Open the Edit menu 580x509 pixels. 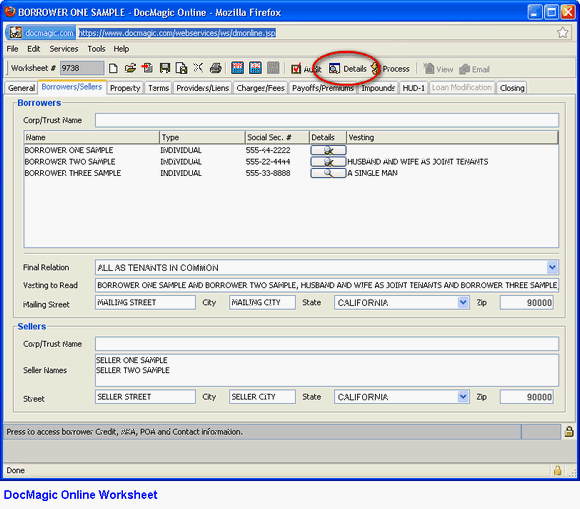(34, 49)
